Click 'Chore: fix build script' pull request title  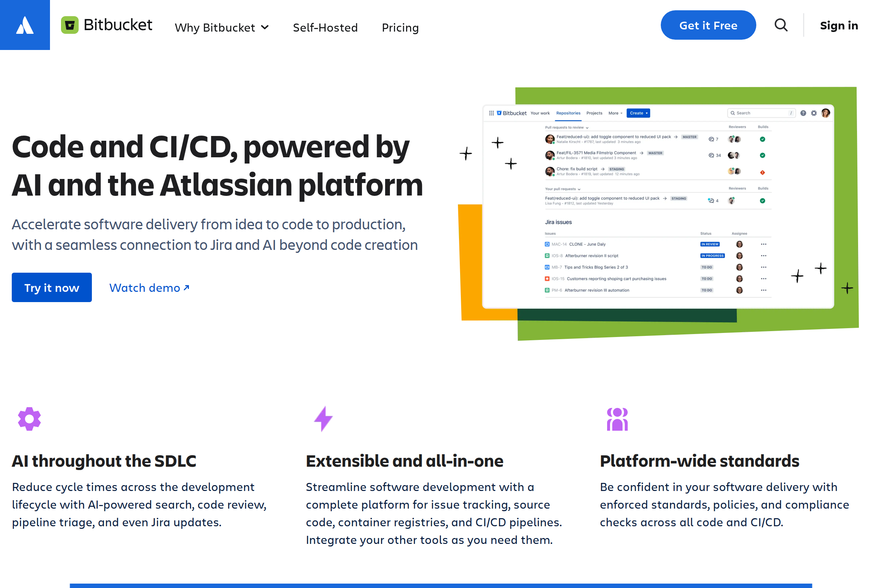577,169
